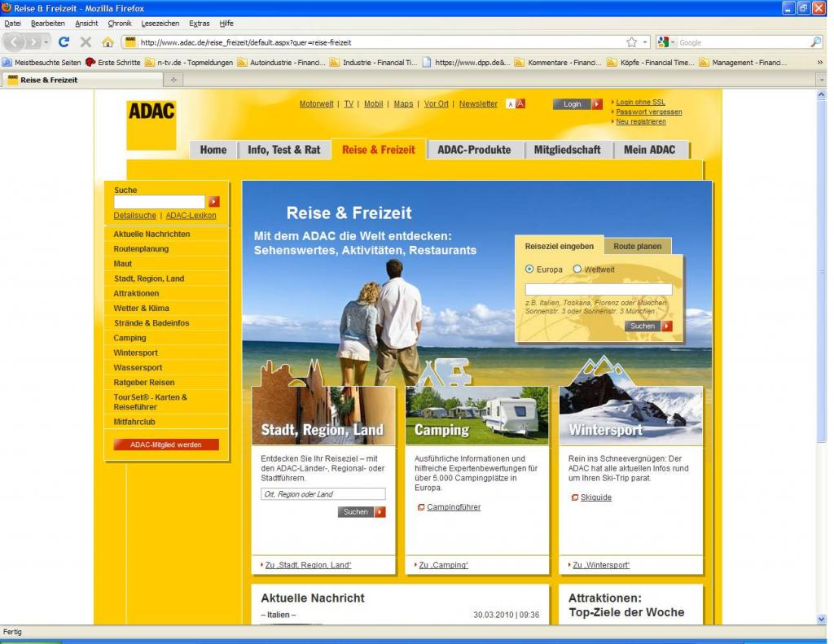The width and height of the screenshot is (834, 644).
Task: Open a new tab with the plus button
Action: click(x=173, y=80)
